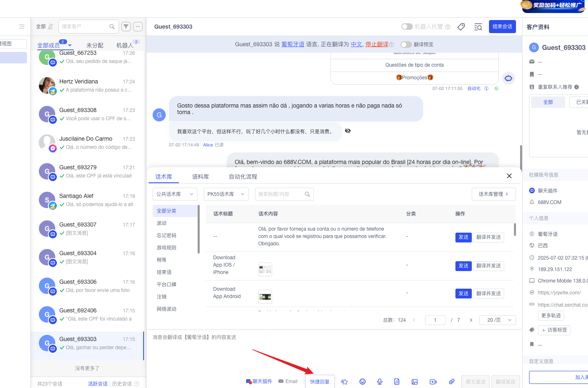
Task: Open the Download App IOS image thumbnail
Action: pyautogui.click(x=265, y=269)
